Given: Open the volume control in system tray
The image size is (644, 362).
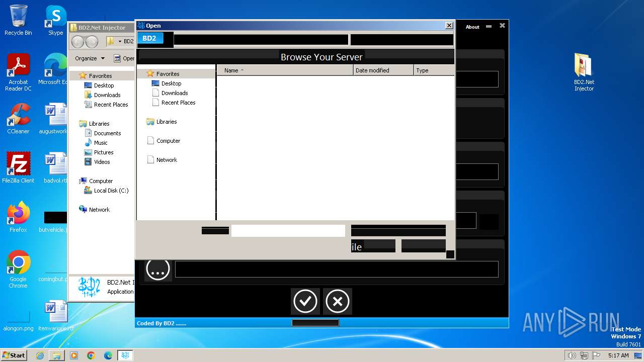Looking at the screenshot, I should [x=572, y=355].
